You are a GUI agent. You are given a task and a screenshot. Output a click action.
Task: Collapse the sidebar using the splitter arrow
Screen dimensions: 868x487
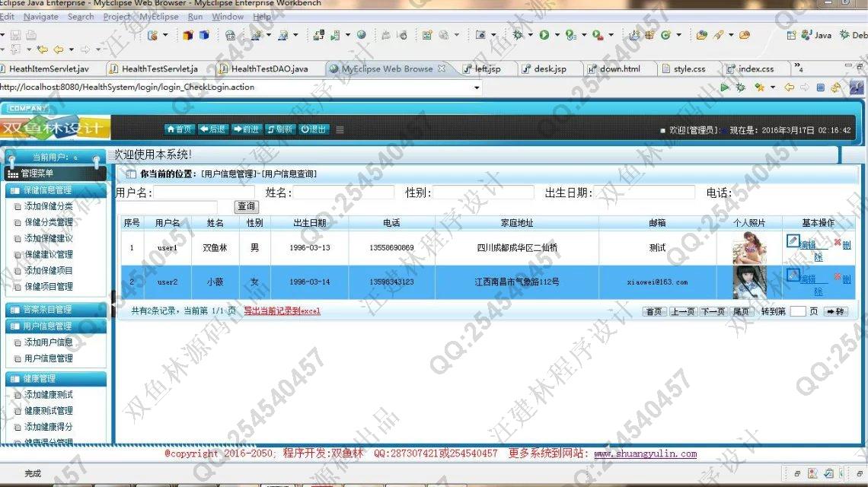tap(114, 303)
